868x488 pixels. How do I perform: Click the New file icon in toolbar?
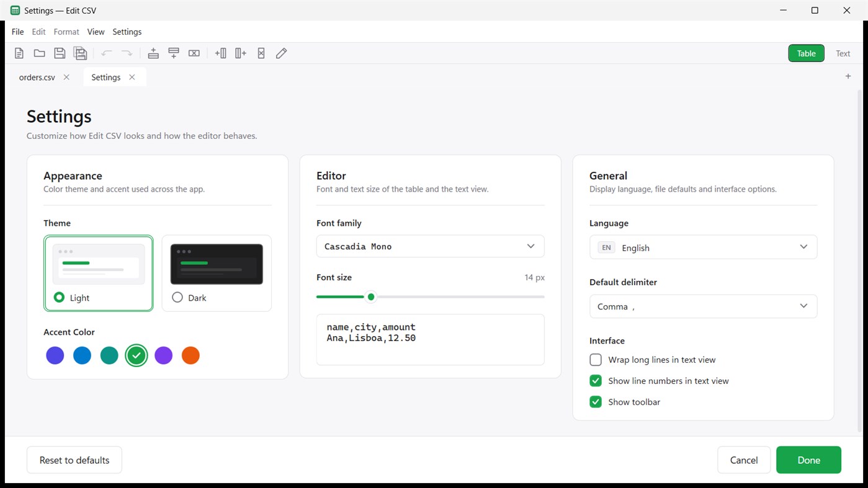click(x=19, y=53)
